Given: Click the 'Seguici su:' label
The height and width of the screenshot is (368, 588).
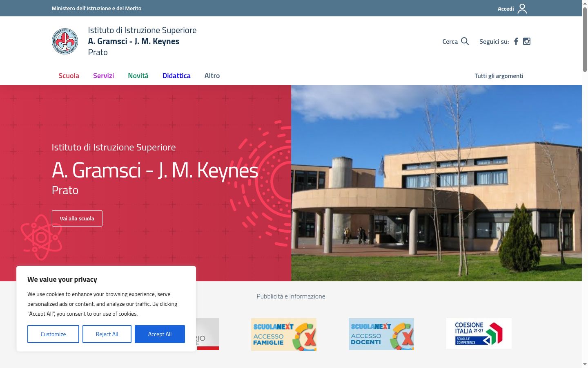Looking at the screenshot, I should point(494,42).
